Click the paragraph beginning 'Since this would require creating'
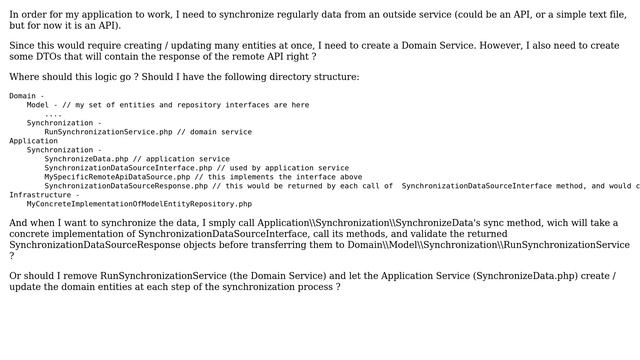 coord(314,51)
